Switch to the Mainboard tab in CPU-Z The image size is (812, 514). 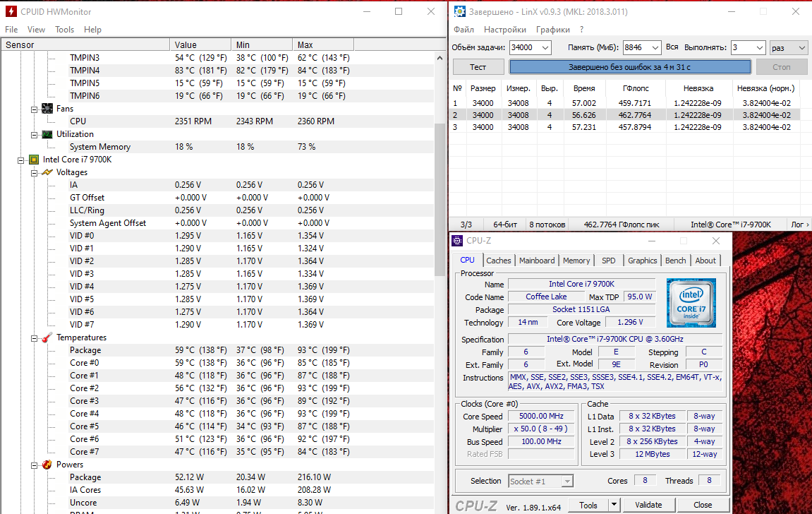point(537,261)
